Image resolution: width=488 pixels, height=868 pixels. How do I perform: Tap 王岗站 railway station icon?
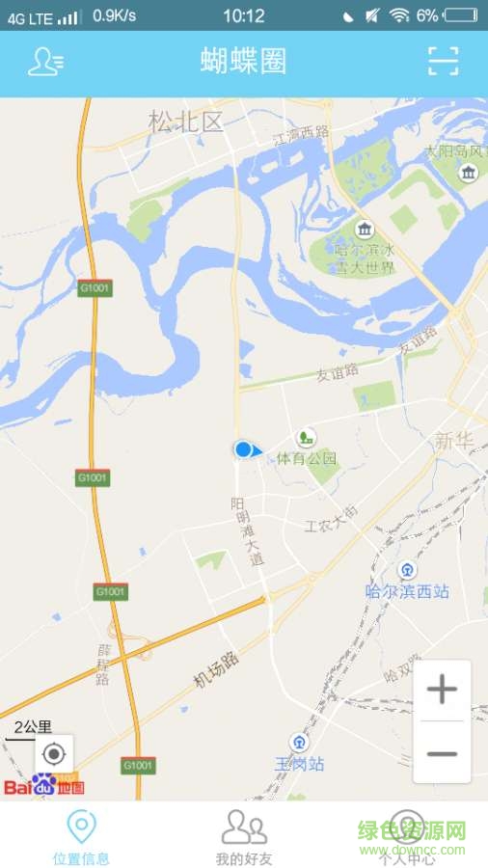click(299, 743)
